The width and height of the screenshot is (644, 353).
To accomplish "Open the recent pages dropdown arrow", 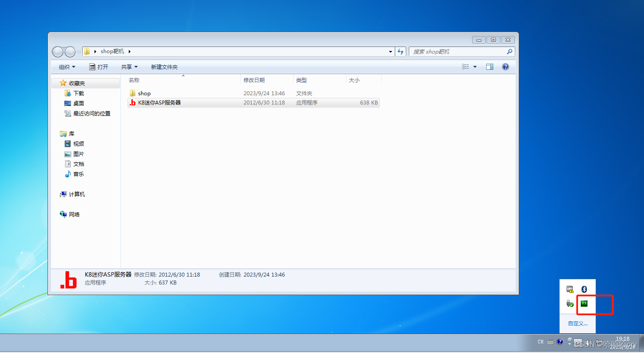I will point(79,52).
